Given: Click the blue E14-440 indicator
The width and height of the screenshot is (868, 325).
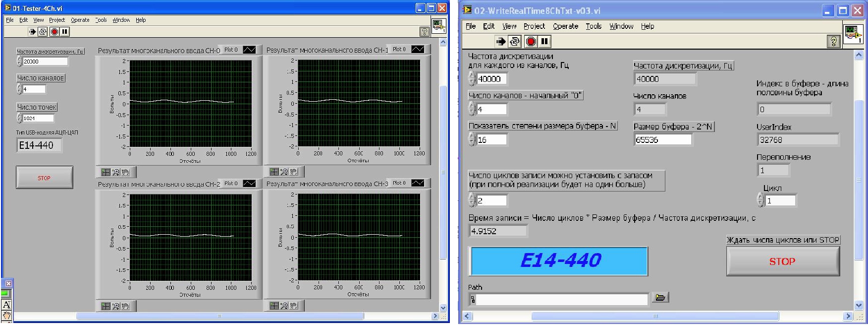Looking at the screenshot, I should (x=559, y=261).
